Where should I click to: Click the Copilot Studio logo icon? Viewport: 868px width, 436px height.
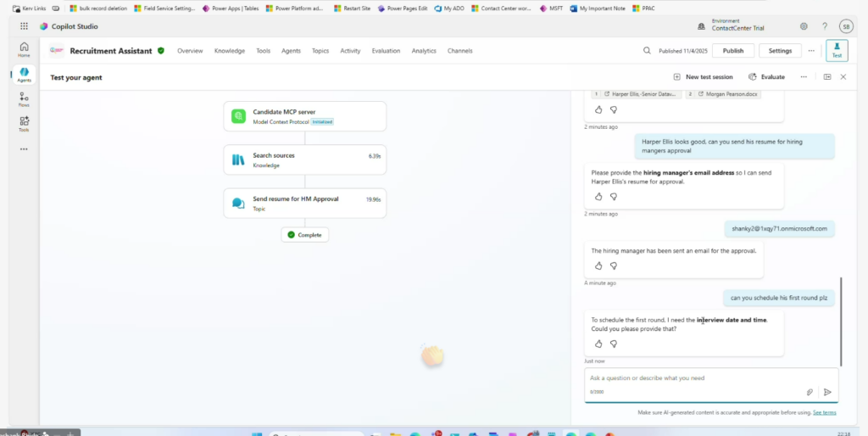click(44, 26)
